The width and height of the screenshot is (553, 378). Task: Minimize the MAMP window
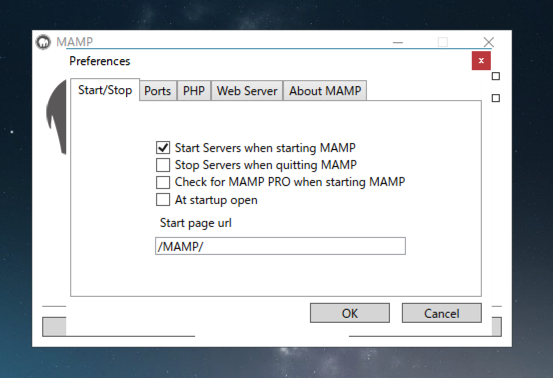click(398, 42)
